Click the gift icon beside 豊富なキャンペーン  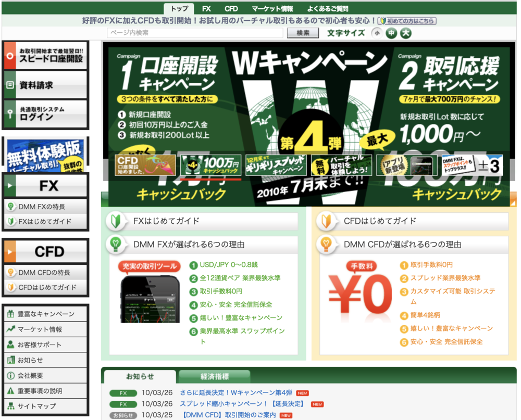(x=10, y=314)
